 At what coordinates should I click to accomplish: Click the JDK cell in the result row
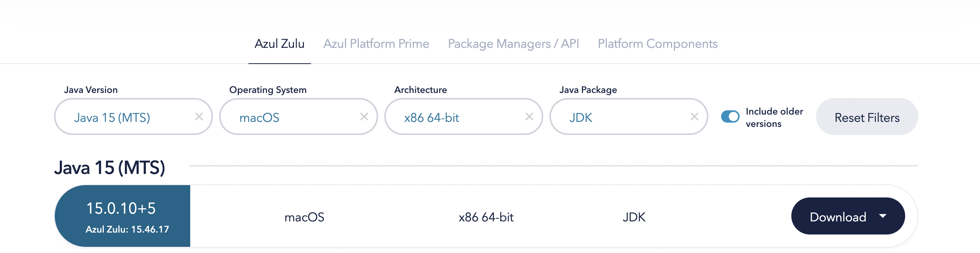point(634,217)
